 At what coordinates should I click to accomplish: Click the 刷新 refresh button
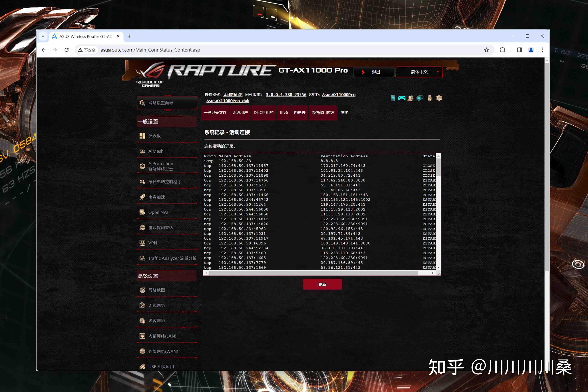pos(322,284)
